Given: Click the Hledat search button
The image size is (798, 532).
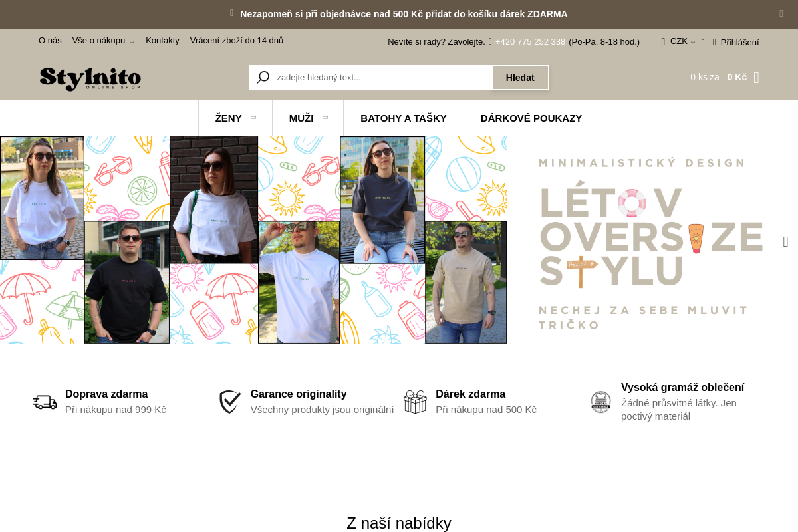Looking at the screenshot, I should tap(520, 78).
